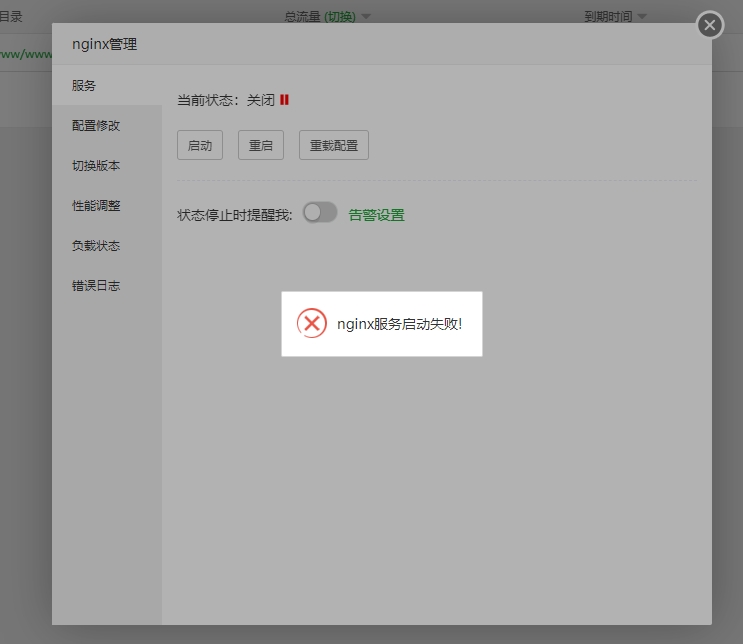Switch to the 切换版本 tab
The width and height of the screenshot is (743, 644).
click(x=107, y=165)
